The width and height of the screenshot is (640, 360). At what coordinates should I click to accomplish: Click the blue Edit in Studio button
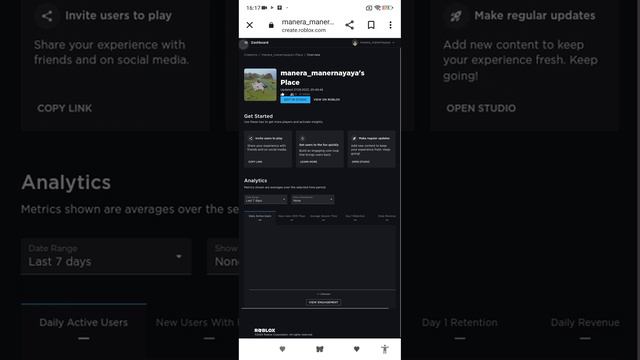(295, 100)
